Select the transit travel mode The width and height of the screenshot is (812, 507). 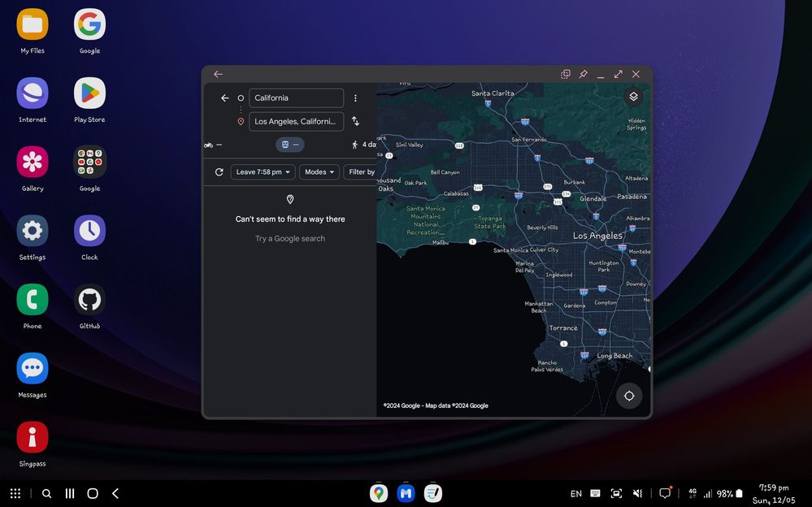290,145
